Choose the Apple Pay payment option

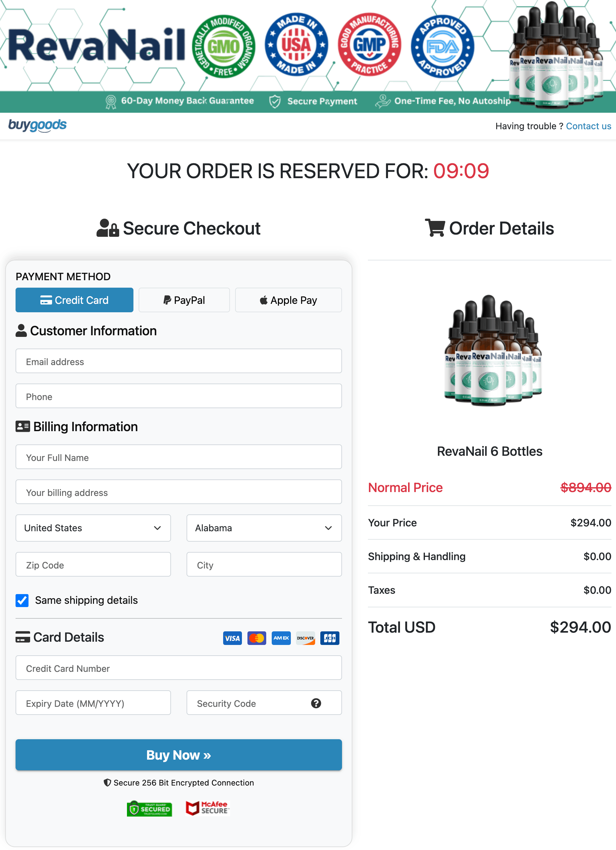point(288,300)
